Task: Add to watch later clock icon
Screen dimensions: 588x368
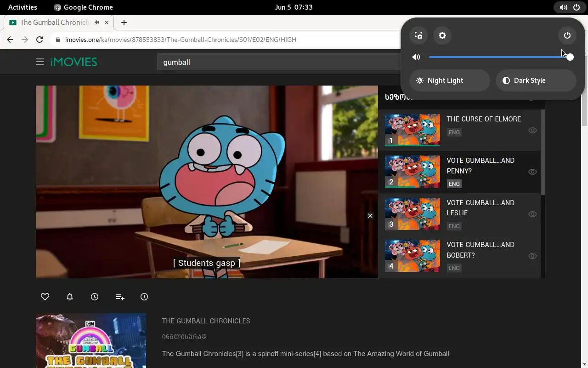Action: pyautogui.click(x=95, y=297)
